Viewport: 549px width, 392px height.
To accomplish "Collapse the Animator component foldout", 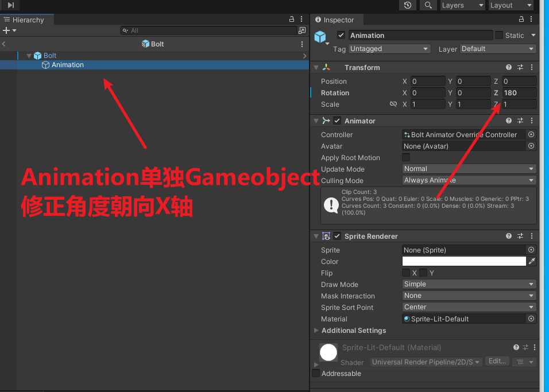I will click(x=316, y=121).
